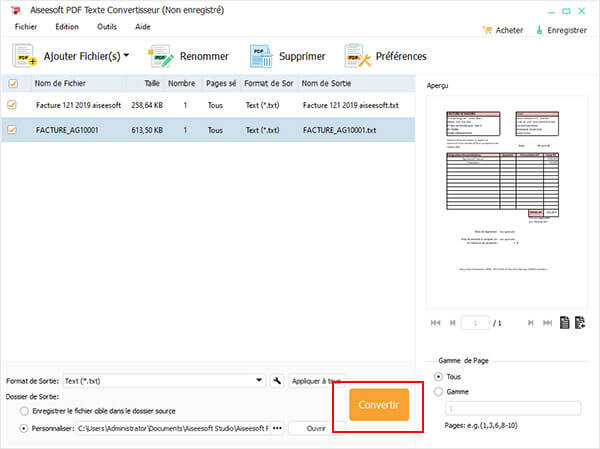Click the Nom de Fichier column header

point(60,83)
